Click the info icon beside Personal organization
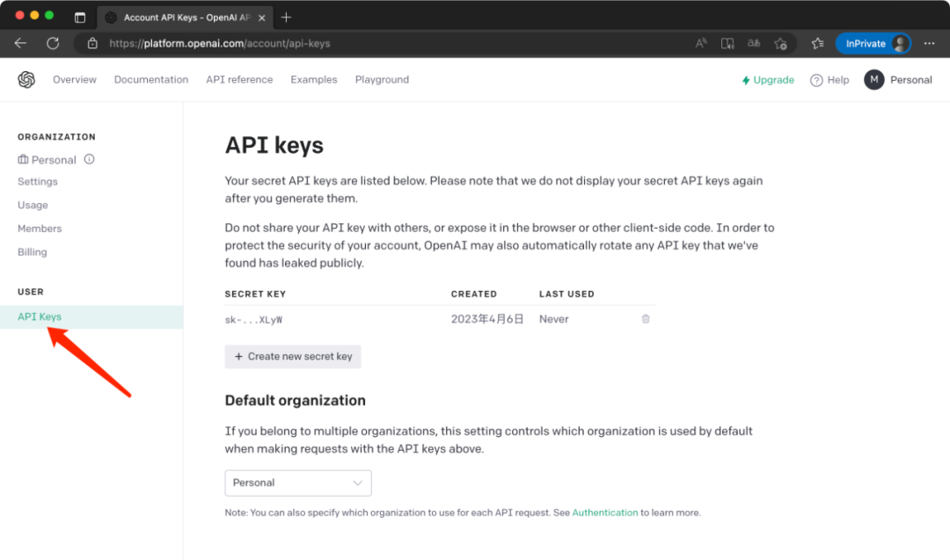Viewport: 950px width, 560px height. (89, 160)
